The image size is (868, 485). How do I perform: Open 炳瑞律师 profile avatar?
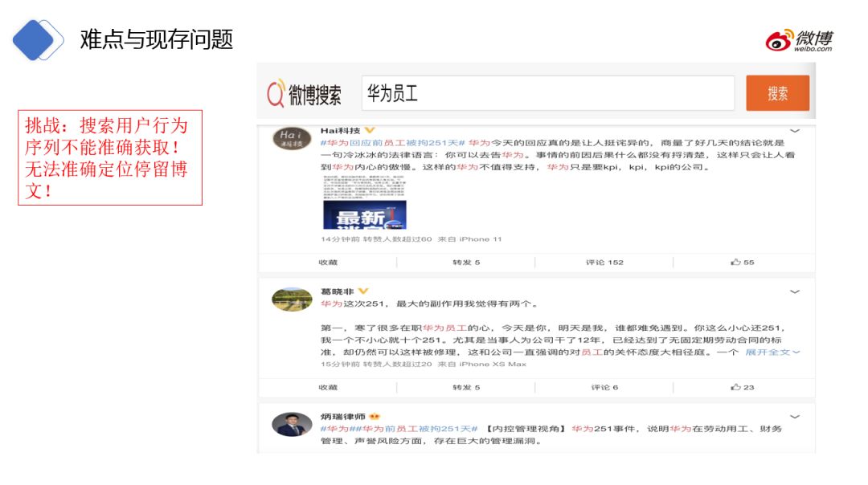click(x=292, y=424)
